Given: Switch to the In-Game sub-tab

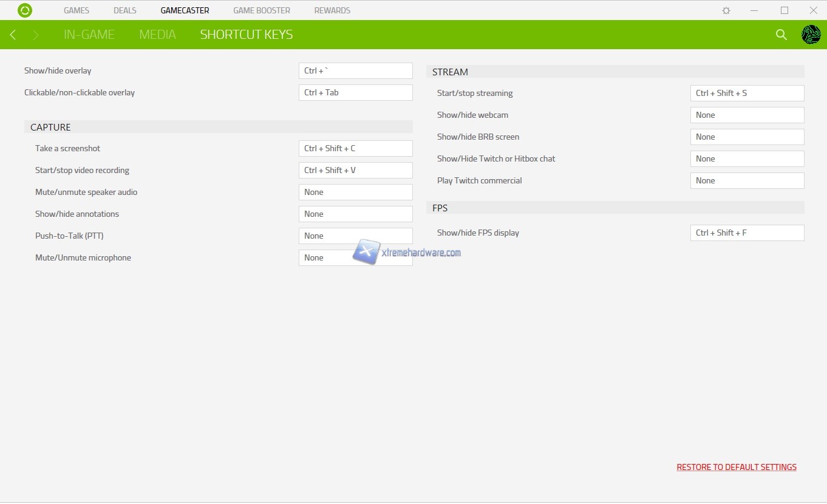Looking at the screenshot, I should pos(89,35).
